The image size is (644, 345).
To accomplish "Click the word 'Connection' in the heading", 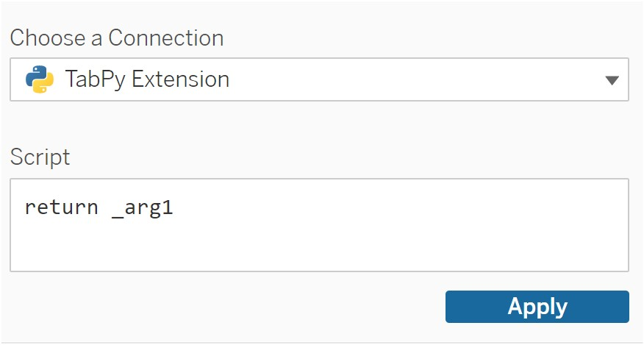I will (x=166, y=38).
